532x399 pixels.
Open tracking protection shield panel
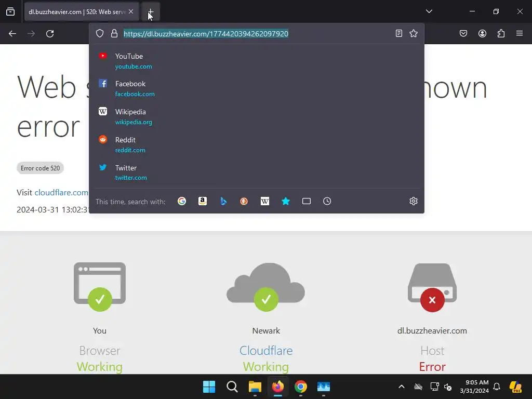point(99,34)
